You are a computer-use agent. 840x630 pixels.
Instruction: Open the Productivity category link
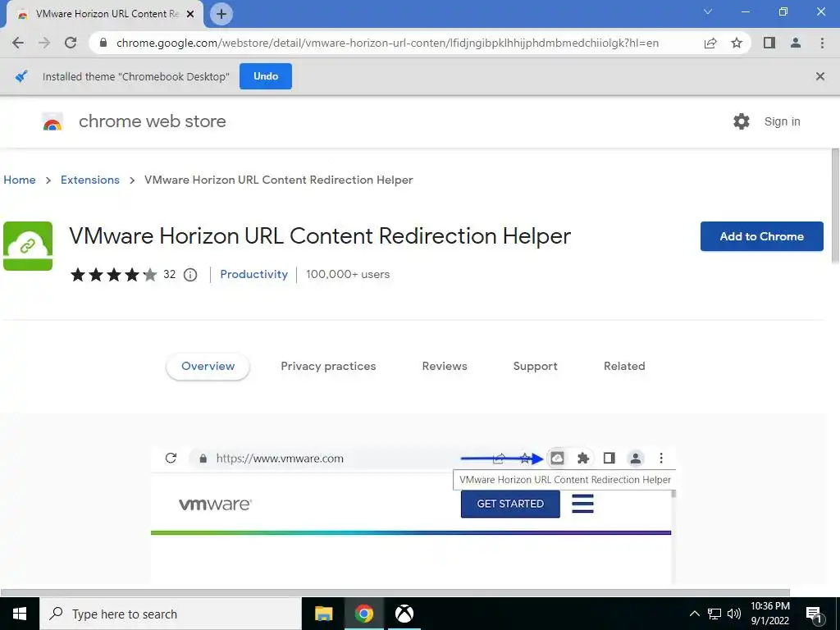[x=254, y=274]
